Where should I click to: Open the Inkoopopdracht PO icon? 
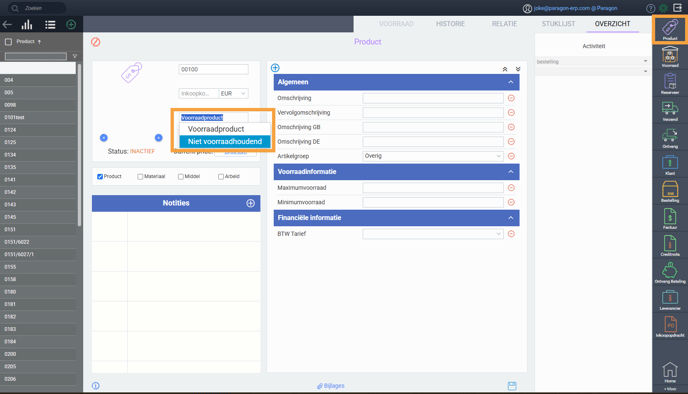[x=670, y=327]
